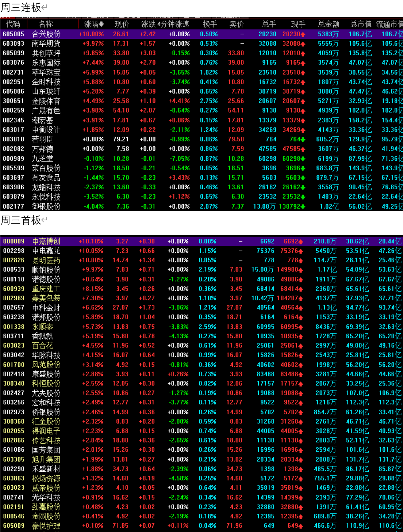Select stock name 乐惠国际

pos(46,63)
